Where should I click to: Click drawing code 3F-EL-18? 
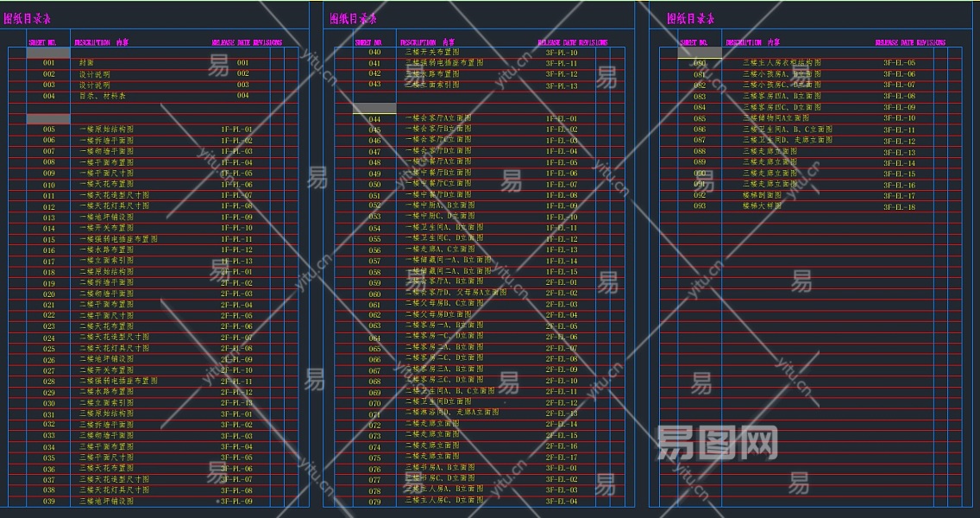point(900,207)
